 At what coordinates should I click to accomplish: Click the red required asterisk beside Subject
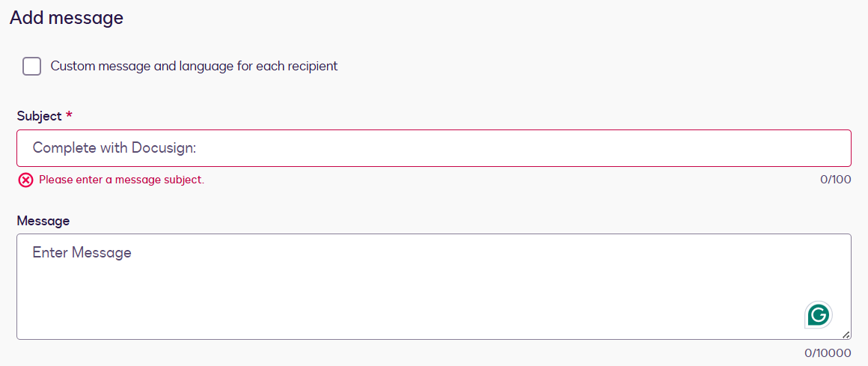[69, 116]
